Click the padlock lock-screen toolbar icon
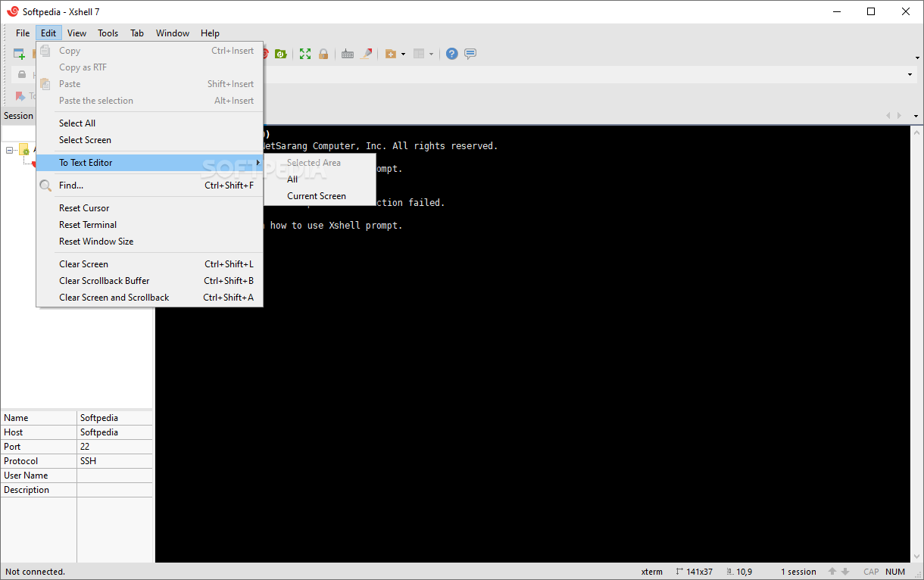924x580 pixels. (323, 54)
